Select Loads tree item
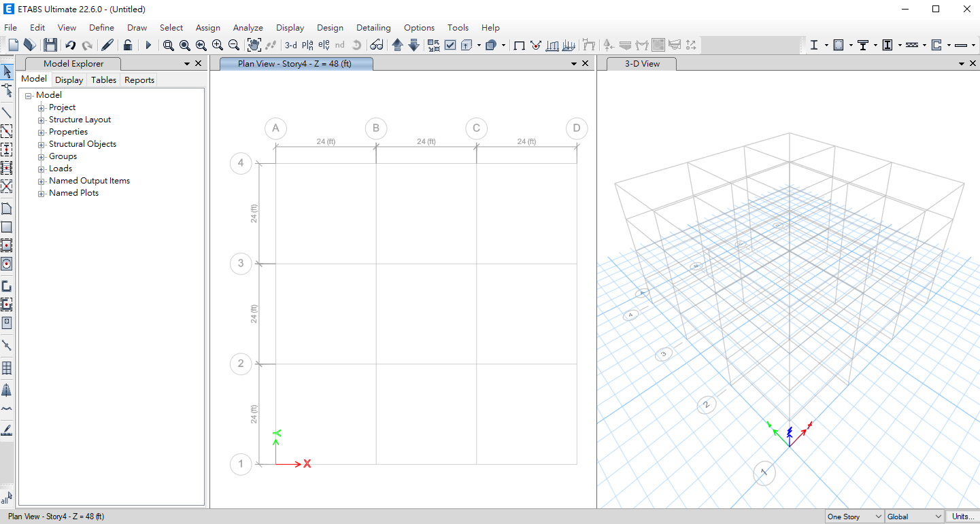Viewport: 980px width, 524px height. point(61,169)
